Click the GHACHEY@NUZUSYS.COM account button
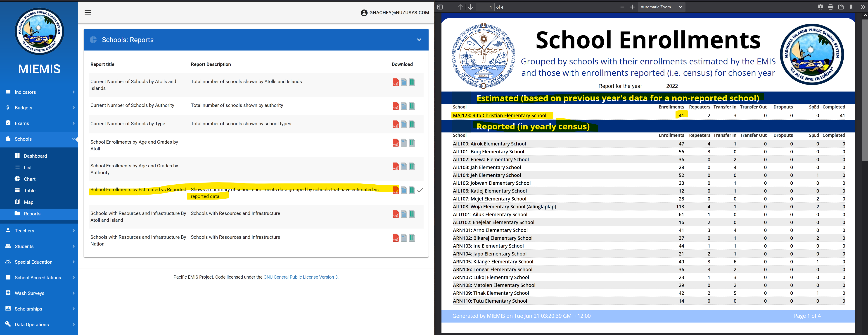The height and width of the screenshot is (335, 868). tap(395, 12)
